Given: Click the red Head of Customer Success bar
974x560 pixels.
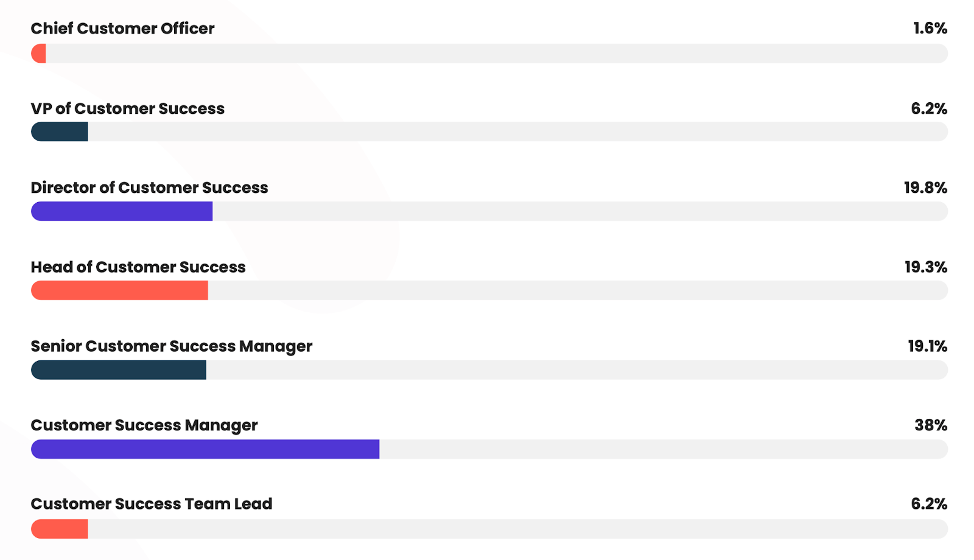Looking at the screenshot, I should pyautogui.click(x=119, y=290).
